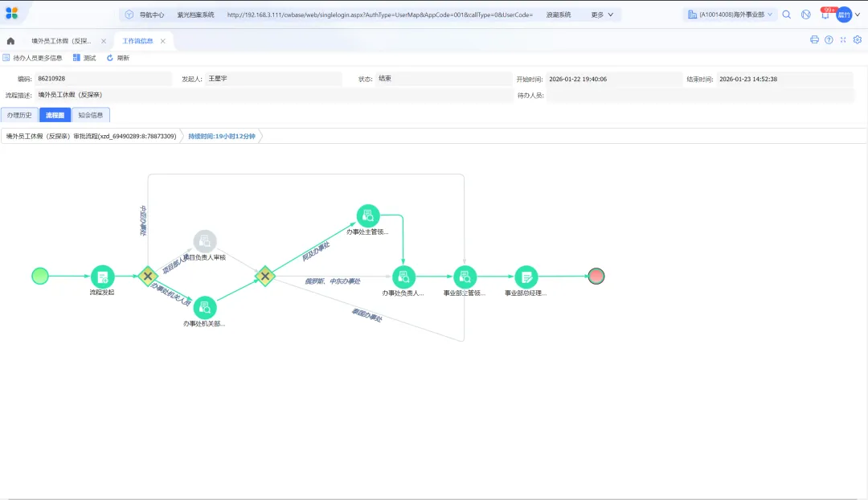Click the empty 待办人员 field

point(700,95)
